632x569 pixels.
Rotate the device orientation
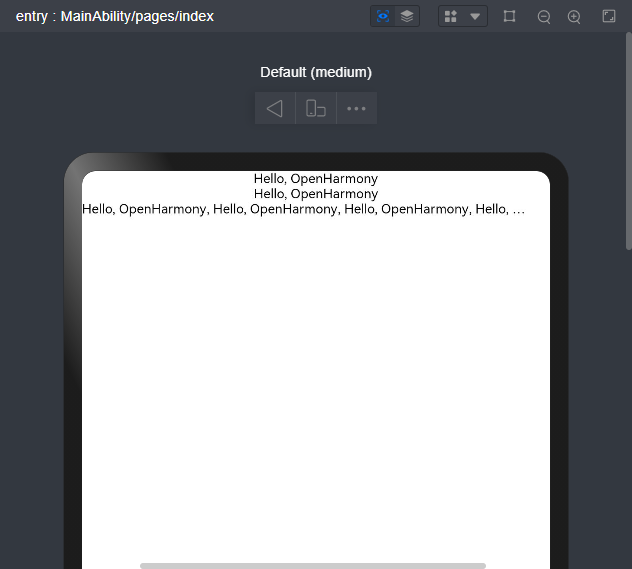(316, 108)
